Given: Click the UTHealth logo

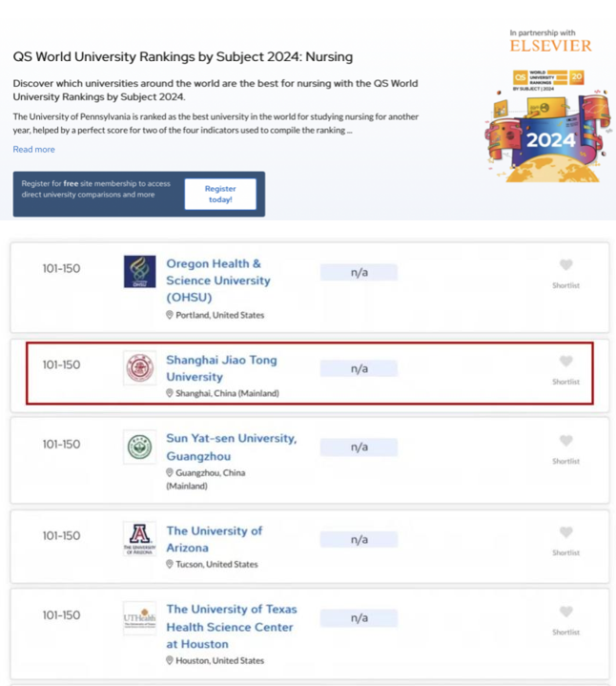Looking at the screenshot, I should pos(139,618).
